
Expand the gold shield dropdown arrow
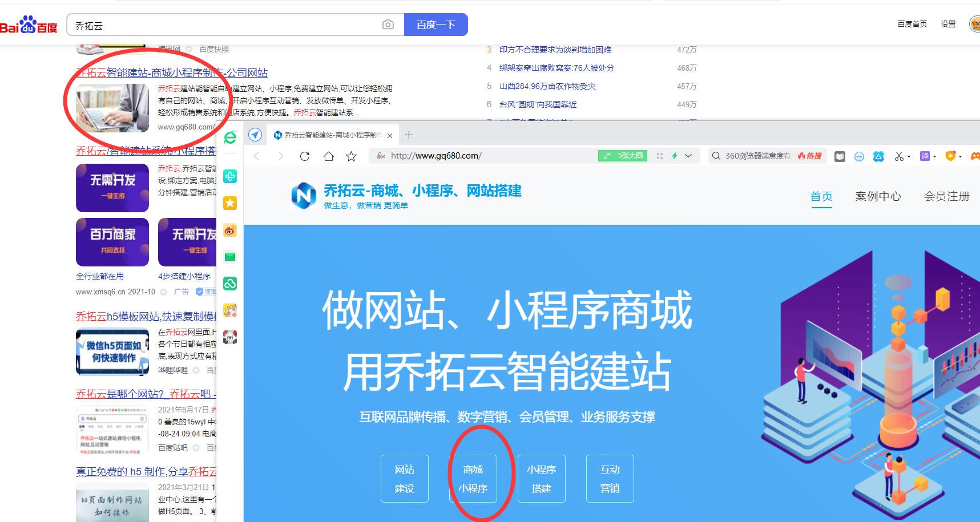(x=961, y=157)
